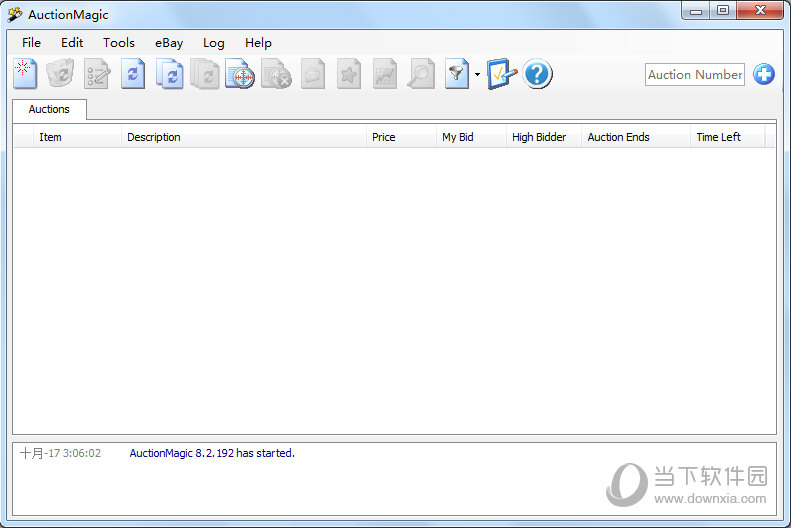Sort by the Time Left column header

727,137
